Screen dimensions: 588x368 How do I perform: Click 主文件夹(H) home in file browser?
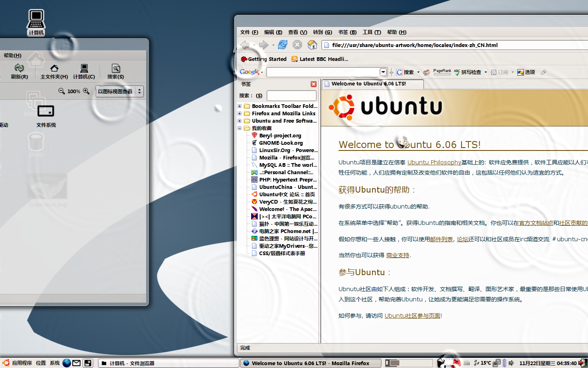tap(54, 71)
